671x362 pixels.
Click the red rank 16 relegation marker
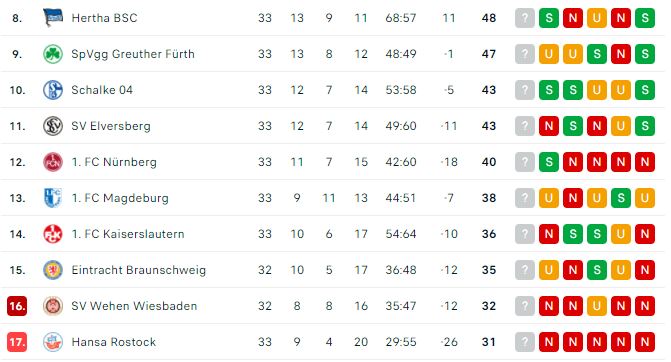(17, 306)
